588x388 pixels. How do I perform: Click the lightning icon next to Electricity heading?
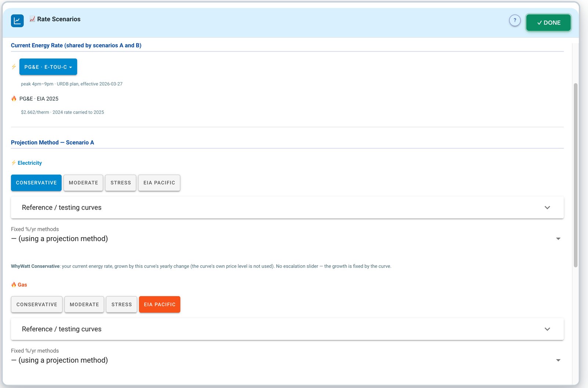(14, 163)
